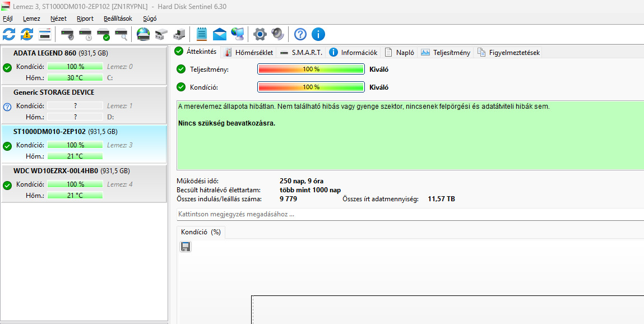Click the gray loudspeaker sound icon
The image size is (644, 324).
(x=277, y=34)
